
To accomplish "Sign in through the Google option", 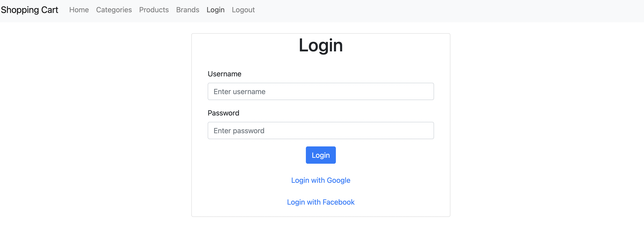I will [321, 180].
